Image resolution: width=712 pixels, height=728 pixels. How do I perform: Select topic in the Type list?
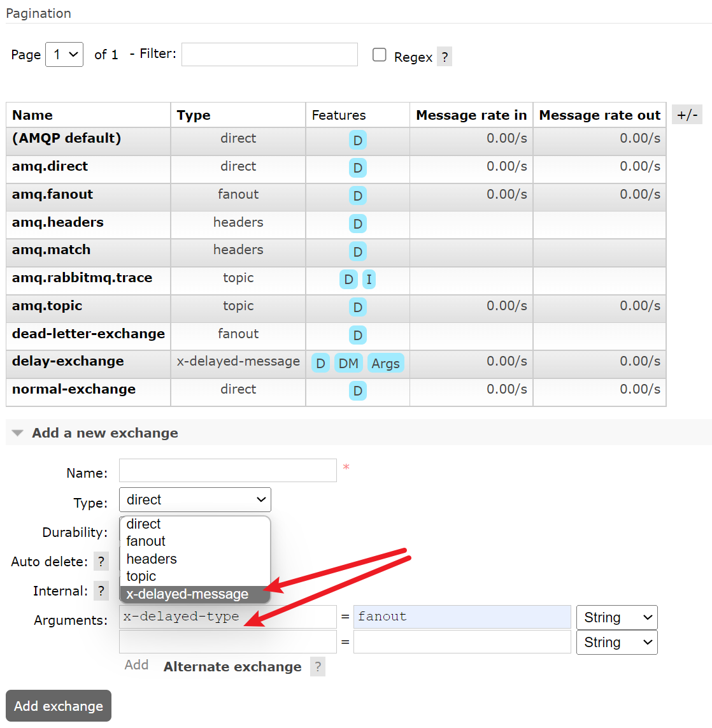tap(195, 576)
